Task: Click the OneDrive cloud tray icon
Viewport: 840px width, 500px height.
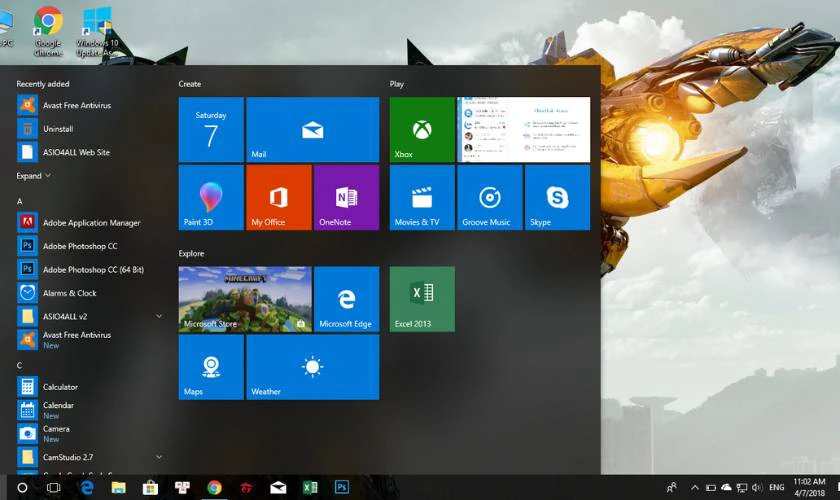Action: tap(726, 488)
